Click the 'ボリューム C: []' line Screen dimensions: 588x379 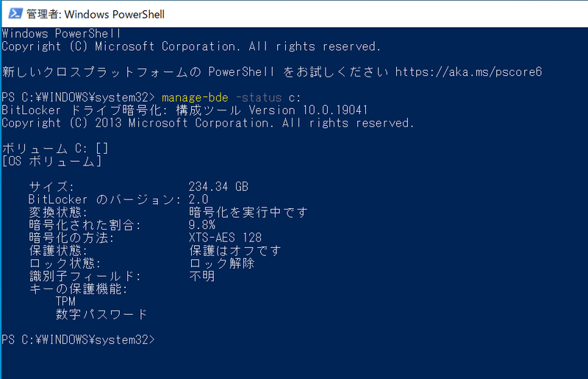(x=55, y=149)
